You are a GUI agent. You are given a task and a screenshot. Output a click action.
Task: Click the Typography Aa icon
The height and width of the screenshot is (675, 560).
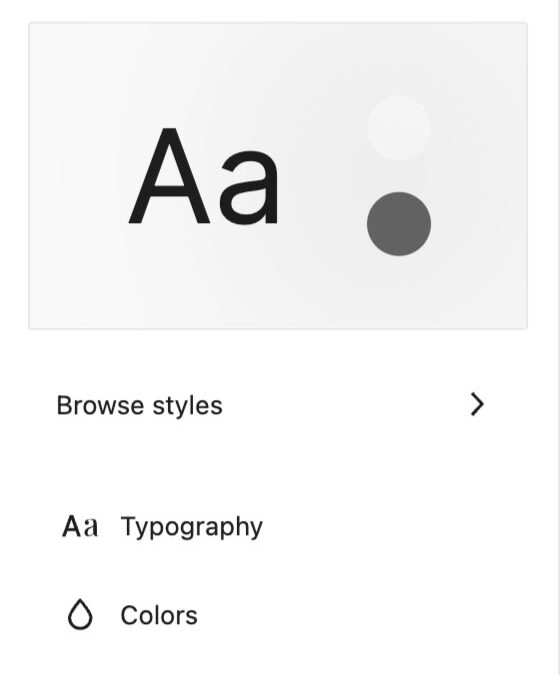point(80,526)
